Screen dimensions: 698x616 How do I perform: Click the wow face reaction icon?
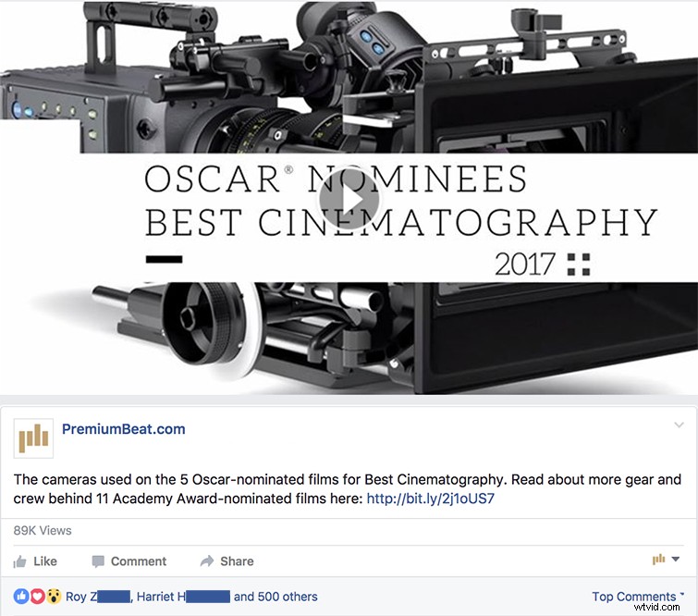point(54,596)
